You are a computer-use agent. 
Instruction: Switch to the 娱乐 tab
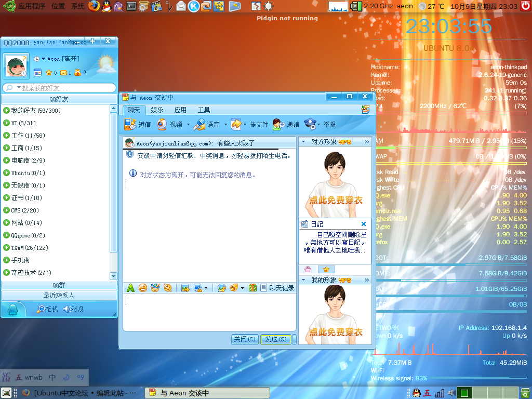click(157, 110)
